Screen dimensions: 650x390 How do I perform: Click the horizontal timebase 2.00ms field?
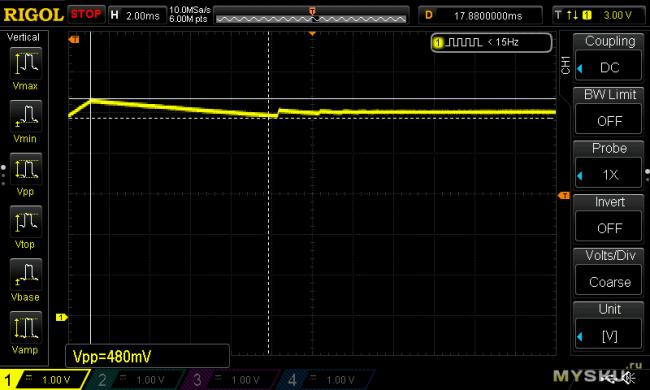click(x=137, y=15)
